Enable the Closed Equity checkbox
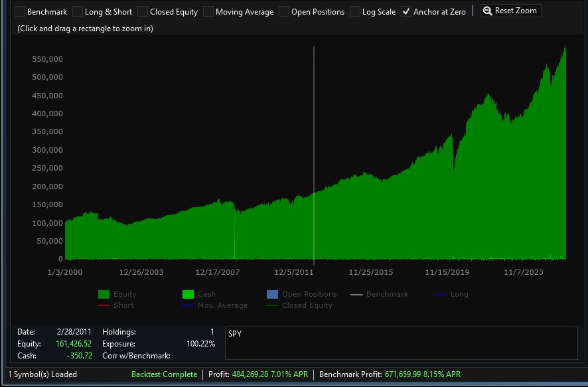Image resolution: width=588 pixels, height=387 pixels. coord(142,11)
